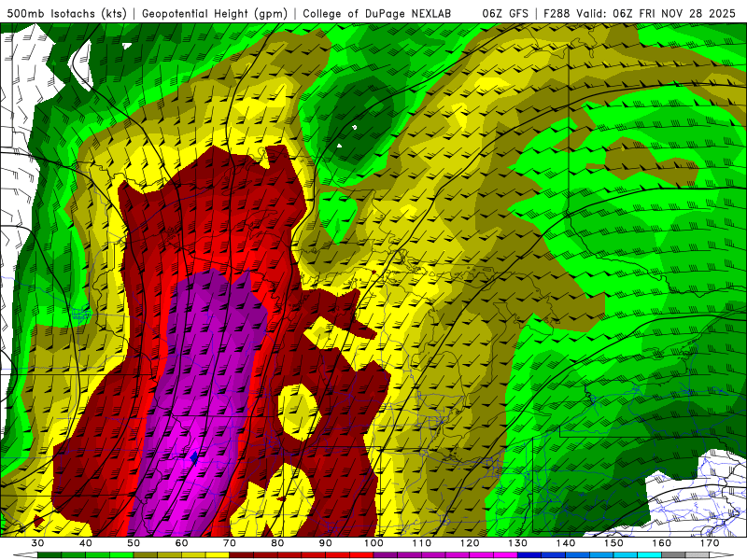Image resolution: width=747 pixels, height=560 pixels.
Task: Click the "Valid: 06Z FRI NOV 28 2025" text
Action: click(x=656, y=13)
